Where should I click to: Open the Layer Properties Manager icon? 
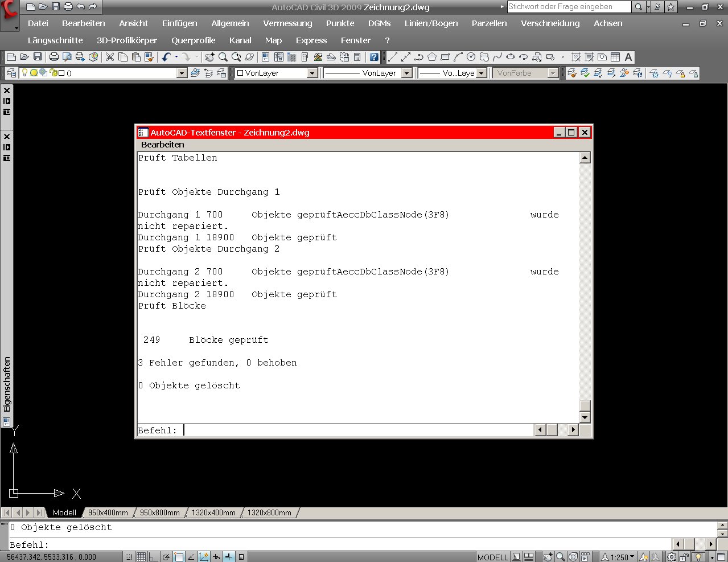tap(11, 73)
